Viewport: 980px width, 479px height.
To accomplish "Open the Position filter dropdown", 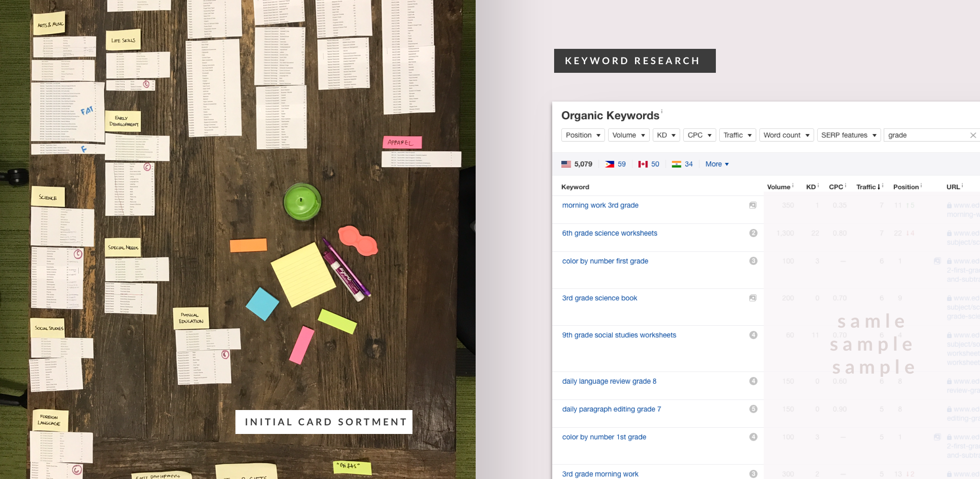I will pyautogui.click(x=583, y=135).
